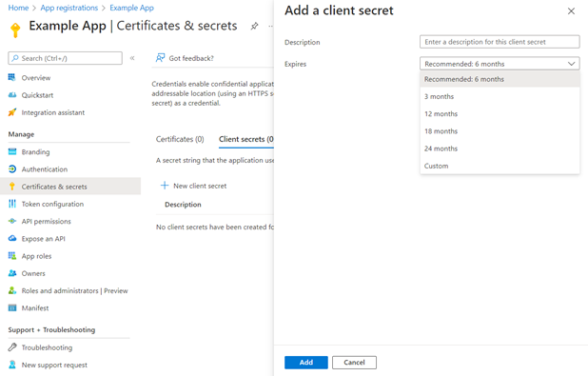Click New client secret link
The image size is (588, 376).
pos(193,186)
